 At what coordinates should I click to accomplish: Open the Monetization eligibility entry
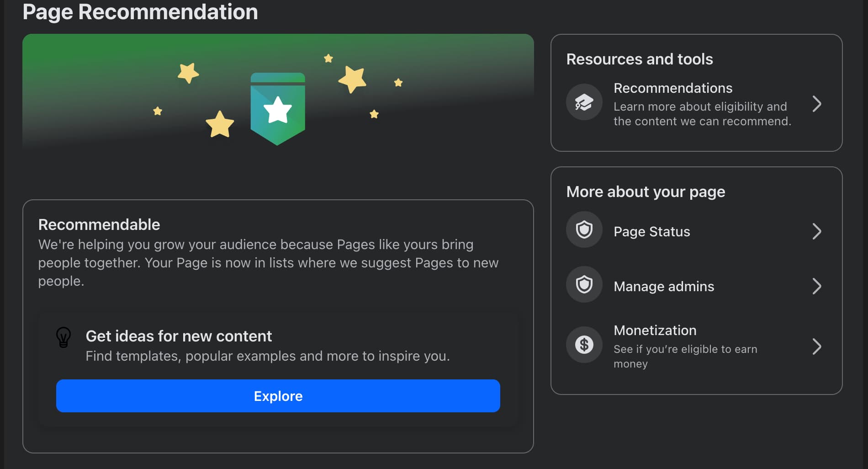point(655,330)
